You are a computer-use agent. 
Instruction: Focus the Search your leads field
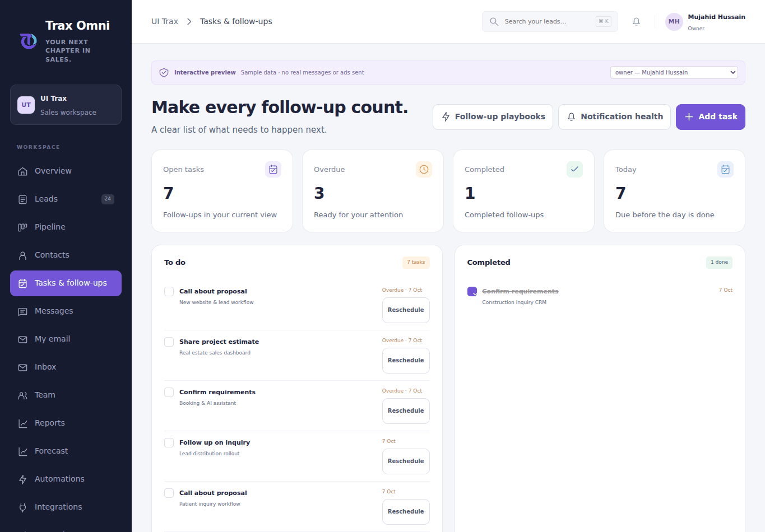pyautogui.click(x=550, y=22)
